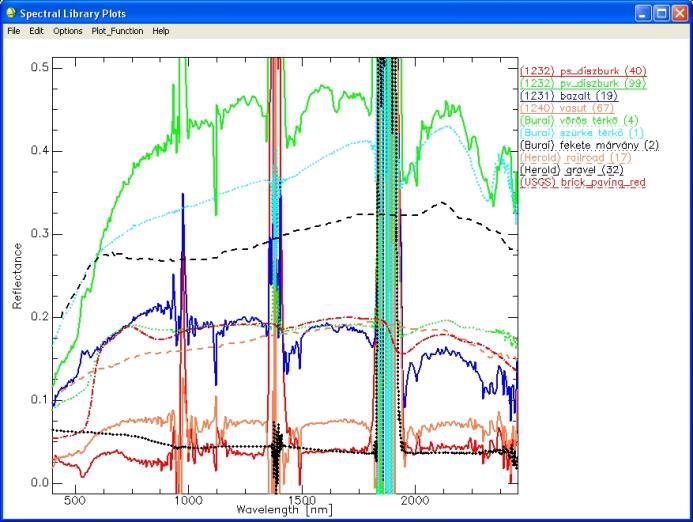This screenshot has width=693, height=522.
Task: Click the 0.5 reflectance tick label
Action: (x=39, y=68)
